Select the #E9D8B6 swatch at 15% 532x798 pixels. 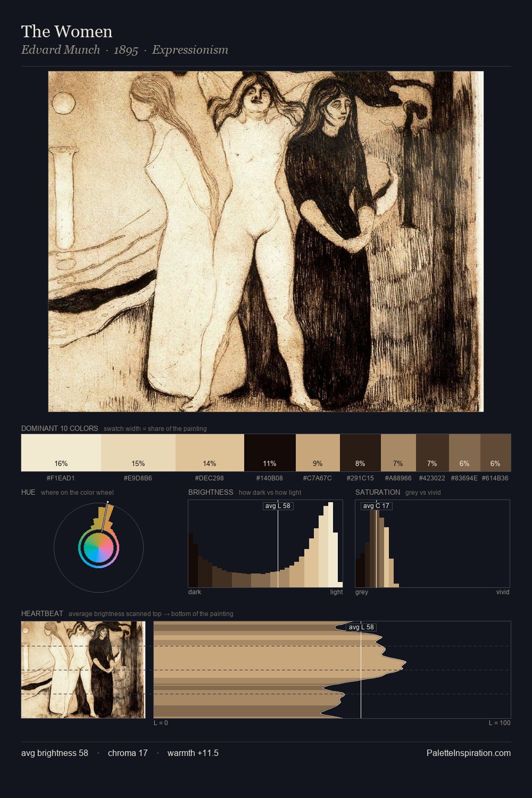pos(138,453)
